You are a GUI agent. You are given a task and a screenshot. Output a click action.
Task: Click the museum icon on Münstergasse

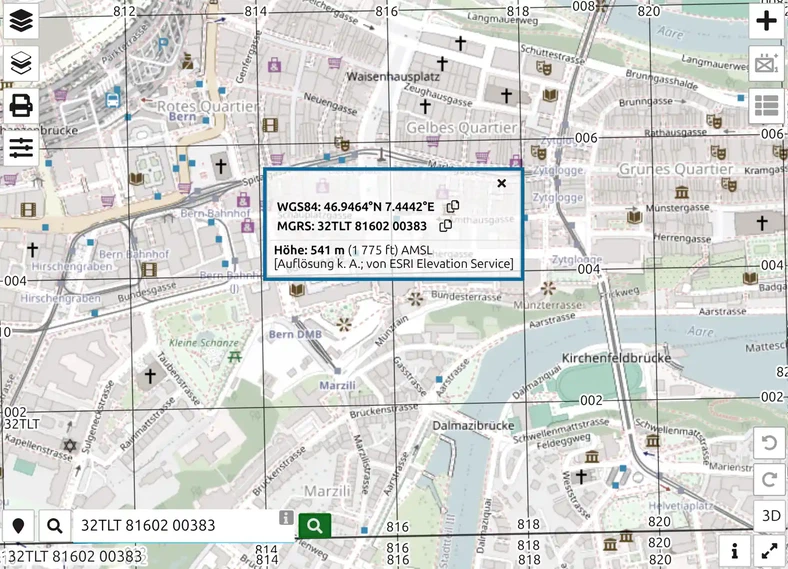(x=681, y=192)
